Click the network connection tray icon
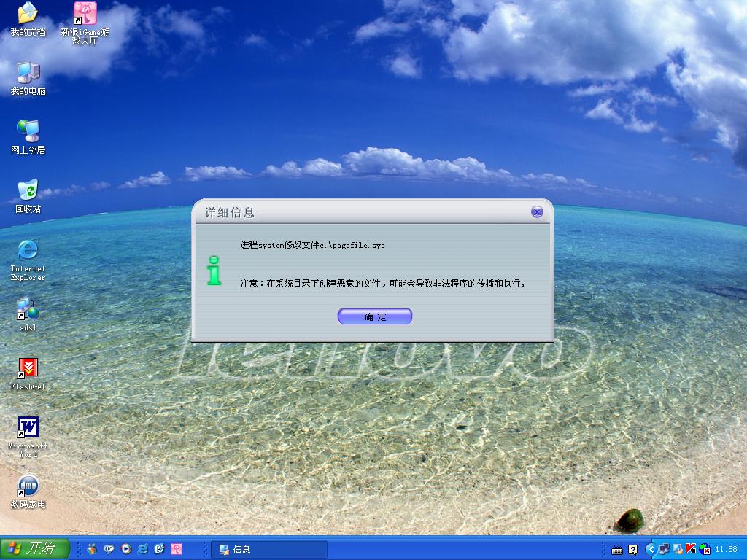This screenshot has width=747, height=560. [664, 550]
